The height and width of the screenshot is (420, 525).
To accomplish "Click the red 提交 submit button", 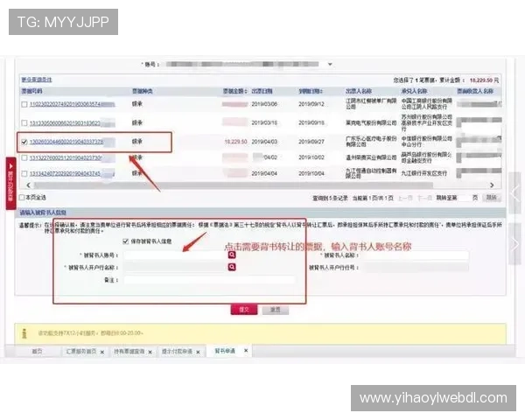I will click(244, 310).
